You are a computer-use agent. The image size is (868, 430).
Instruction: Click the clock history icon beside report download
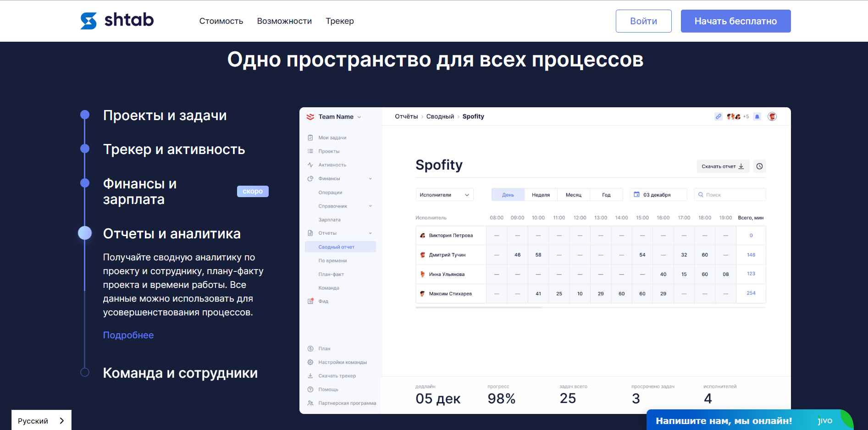759,166
